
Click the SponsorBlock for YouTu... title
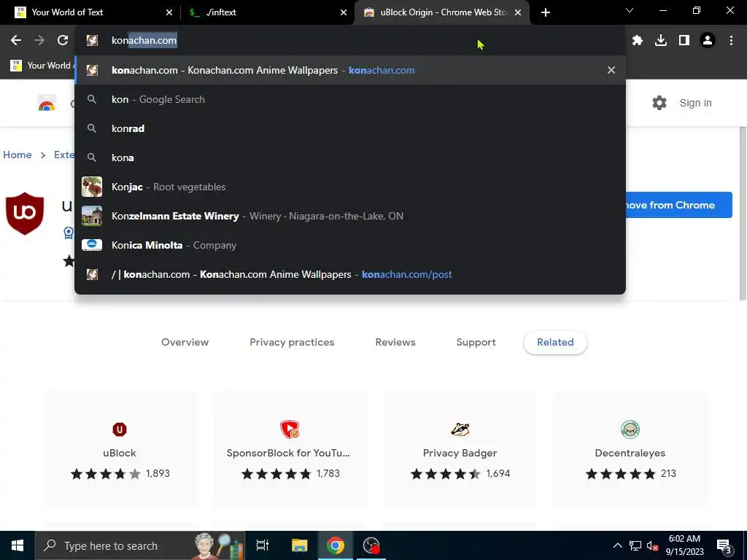[x=288, y=453]
